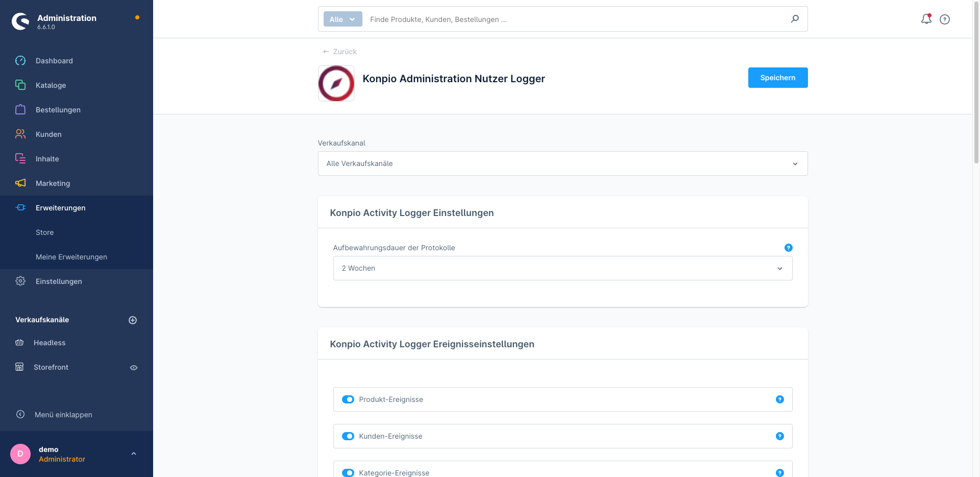980x477 pixels.
Task: Open notifications bell icon
Action: pos(926,19)
